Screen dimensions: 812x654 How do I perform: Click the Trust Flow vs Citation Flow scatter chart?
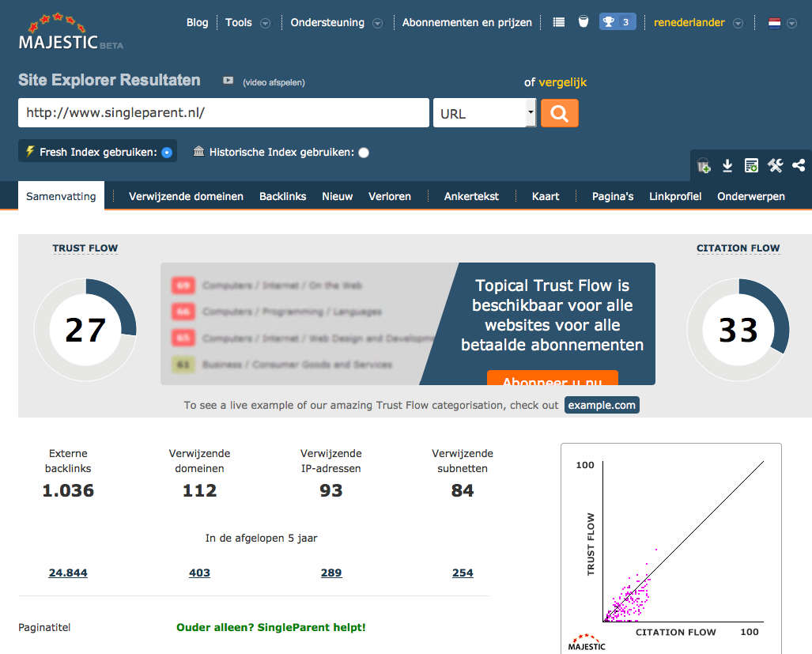coord(671,548)
